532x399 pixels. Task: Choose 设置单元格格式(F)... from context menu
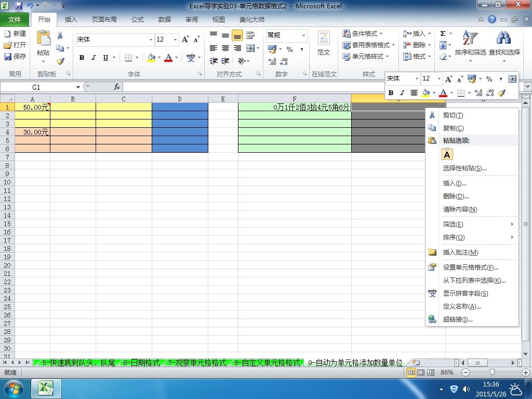(x=471, y=268)
